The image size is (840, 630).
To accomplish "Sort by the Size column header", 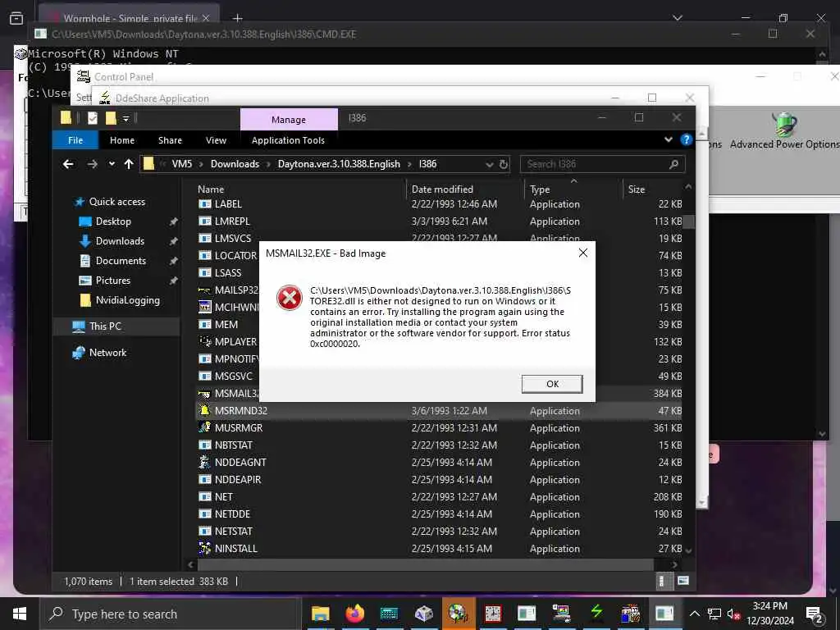I will point(636,189).
